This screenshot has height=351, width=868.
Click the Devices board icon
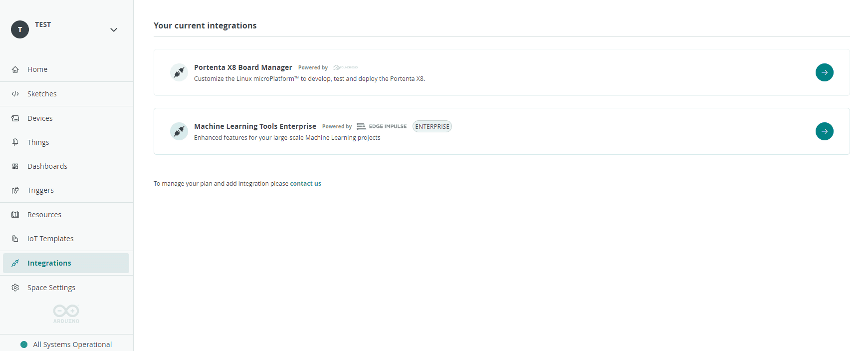click(15, 118)
